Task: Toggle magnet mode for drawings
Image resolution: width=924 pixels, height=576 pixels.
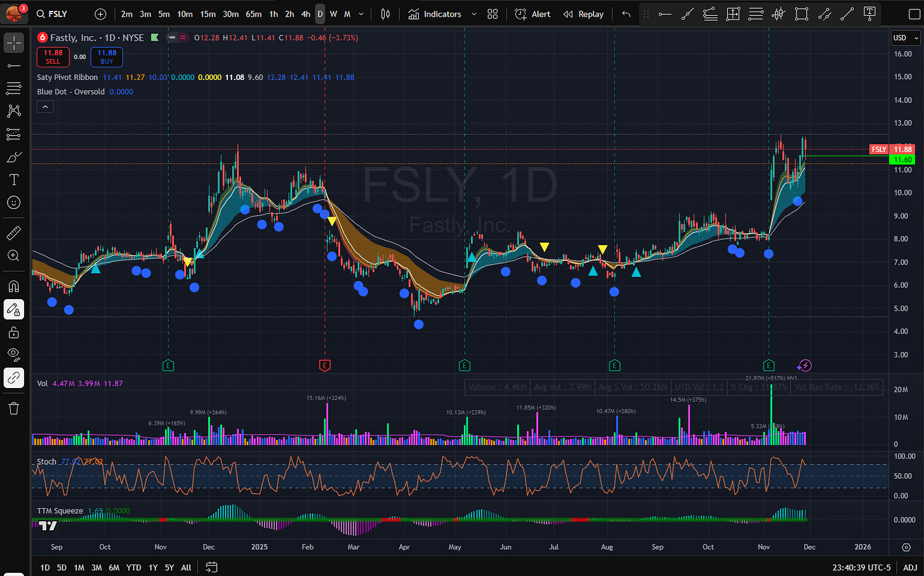Action: pyautogui.click(x=14, y=286)
